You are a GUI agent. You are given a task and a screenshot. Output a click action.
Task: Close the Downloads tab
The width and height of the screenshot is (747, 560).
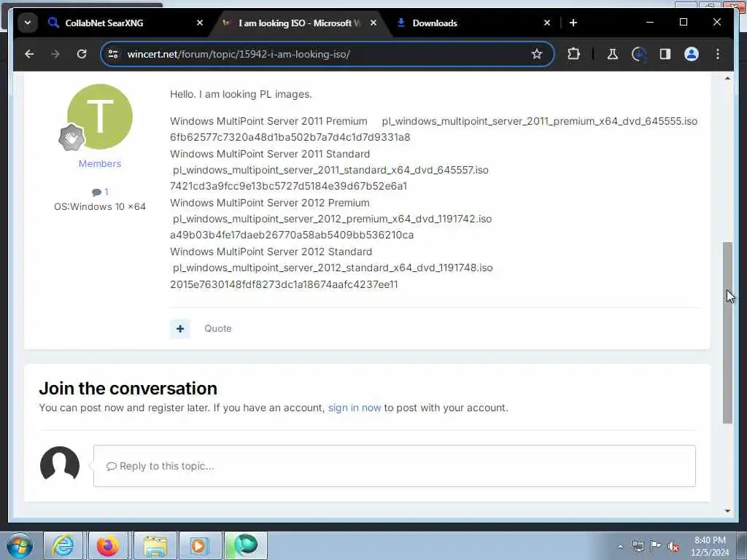(x=547, y=23)
